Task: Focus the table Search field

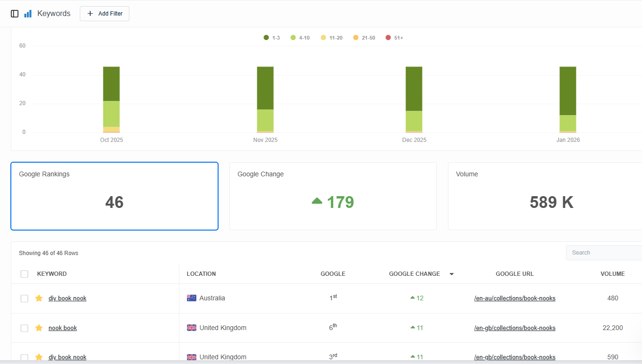Action: point(604,253)
